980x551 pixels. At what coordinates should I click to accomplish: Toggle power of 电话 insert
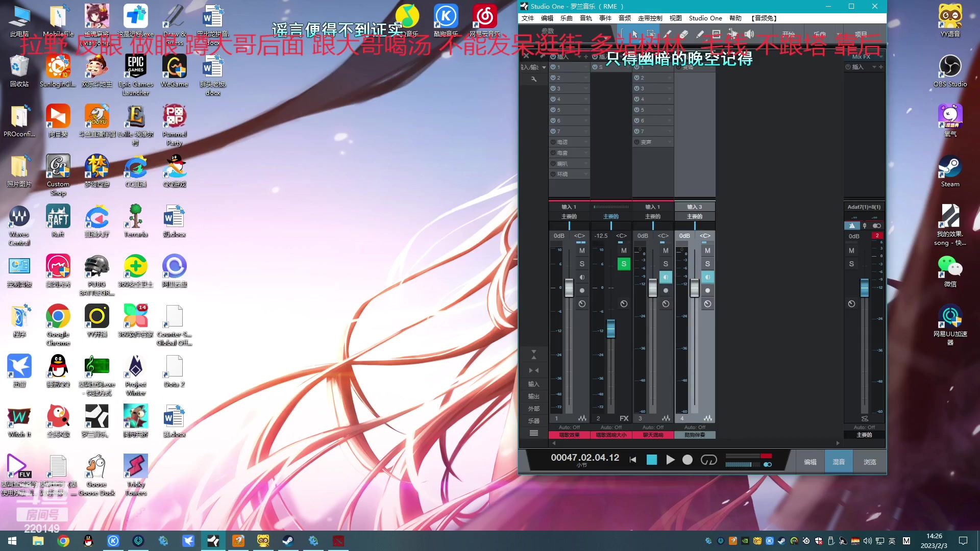pos(553,142)
